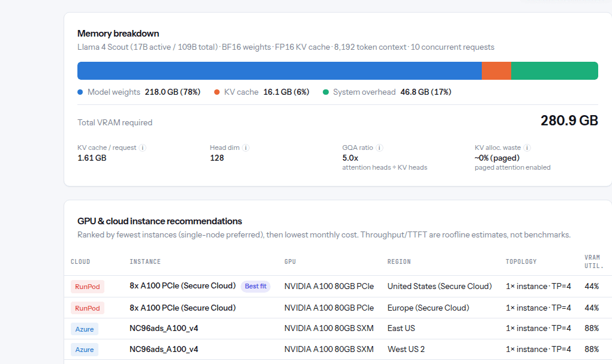This screenshot has width=612, height=364.
Task: Click the ~0% (paged) waste value
Action: click(497, 158)
